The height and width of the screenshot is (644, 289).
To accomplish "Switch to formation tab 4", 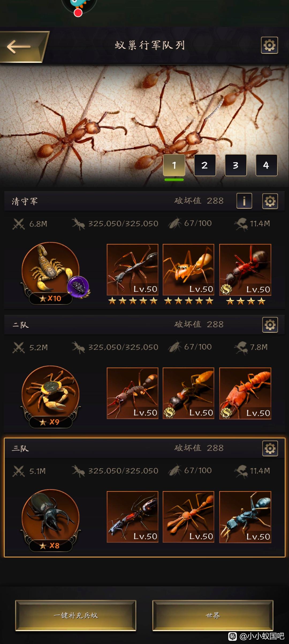I will (266, 165).
